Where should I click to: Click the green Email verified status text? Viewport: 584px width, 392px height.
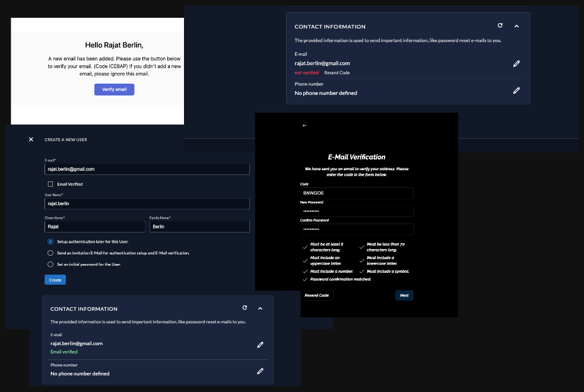coord(64,352)
